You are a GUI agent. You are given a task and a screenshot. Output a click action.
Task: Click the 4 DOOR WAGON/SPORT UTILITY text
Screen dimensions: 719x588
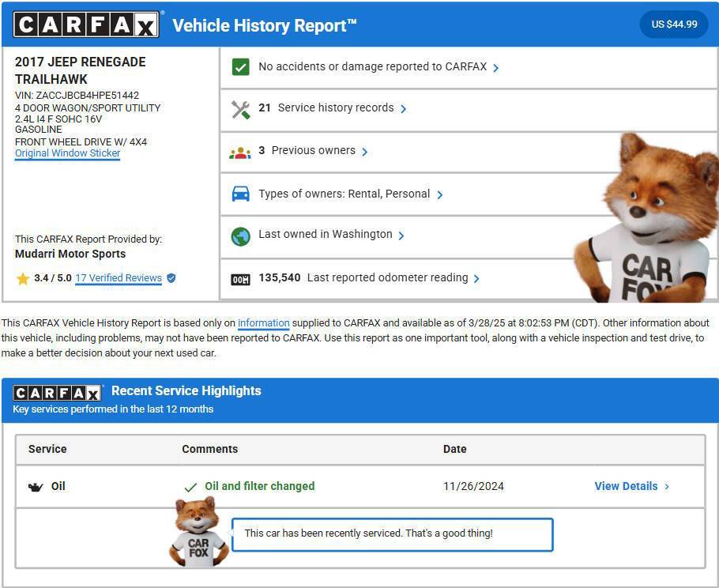tap(88, 108)
